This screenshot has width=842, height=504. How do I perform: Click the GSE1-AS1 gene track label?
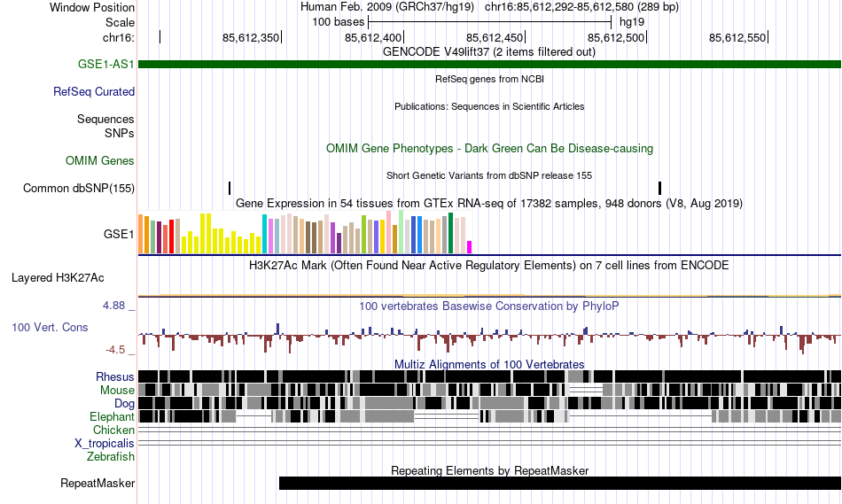105,64
